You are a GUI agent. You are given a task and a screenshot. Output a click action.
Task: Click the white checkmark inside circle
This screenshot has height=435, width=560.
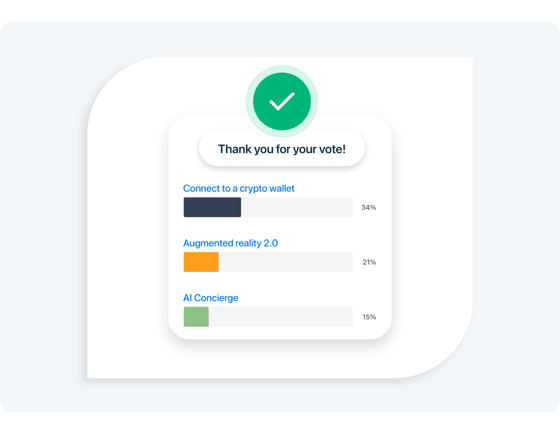(282, 101)
